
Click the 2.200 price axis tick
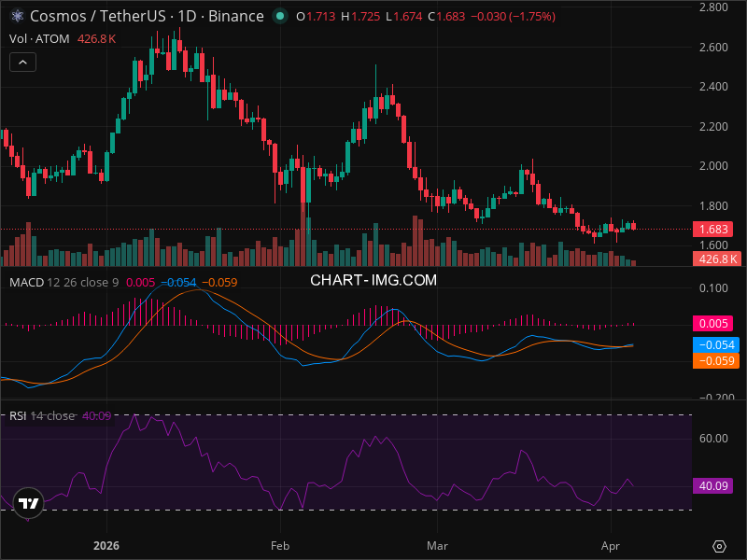[x=713, y=127]
